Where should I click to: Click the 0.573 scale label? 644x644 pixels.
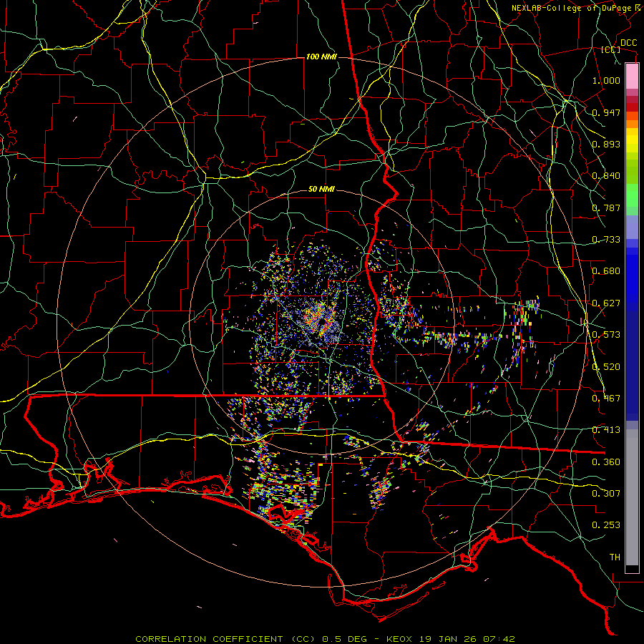pos(606,335)
